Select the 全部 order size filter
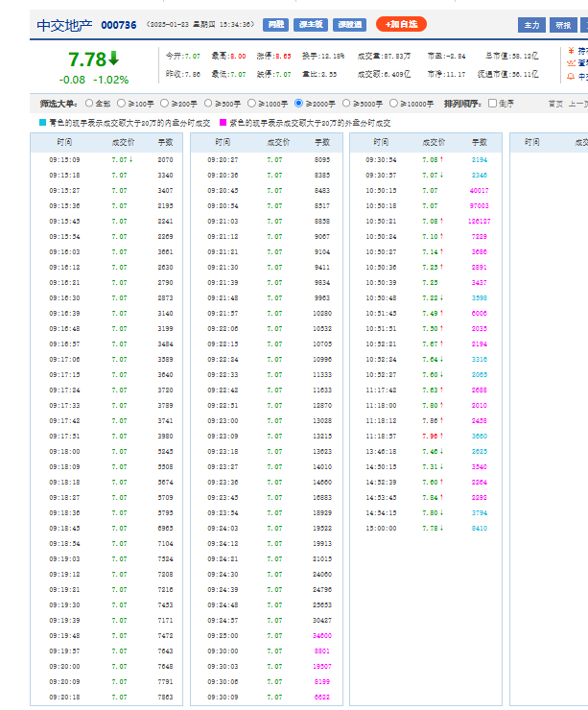This screenshot has height=710, width=588. click(x=90, y=103)
